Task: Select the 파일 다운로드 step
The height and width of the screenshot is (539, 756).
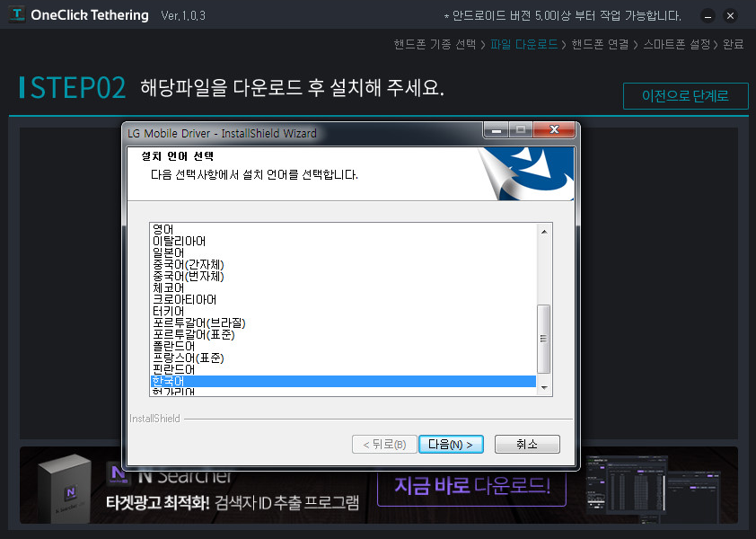Action: click(523, 44)
